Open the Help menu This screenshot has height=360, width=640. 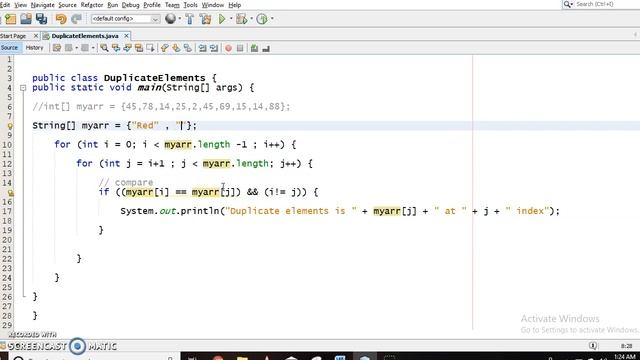[234, 5]
